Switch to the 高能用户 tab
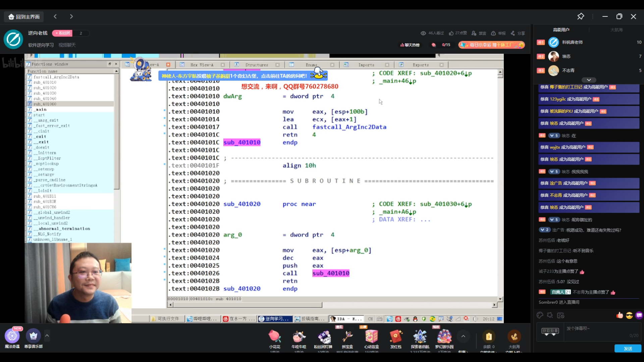 click(561, 30)
